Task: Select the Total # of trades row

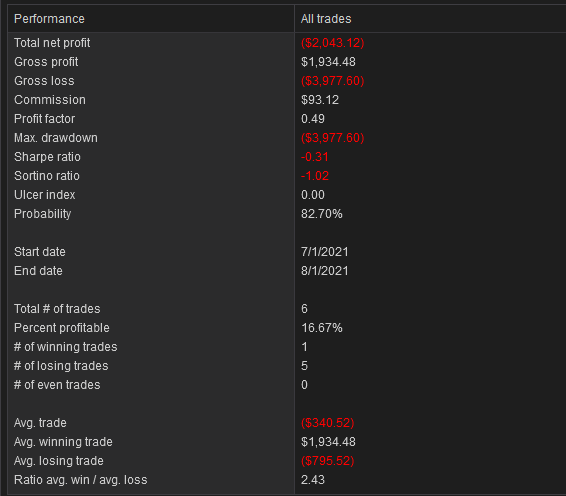Action: click(287, 309)
